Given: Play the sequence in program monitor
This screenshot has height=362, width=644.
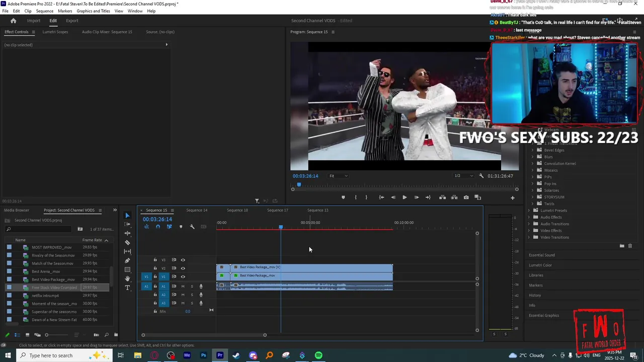Looking at the screenshot, I should 405,198.
